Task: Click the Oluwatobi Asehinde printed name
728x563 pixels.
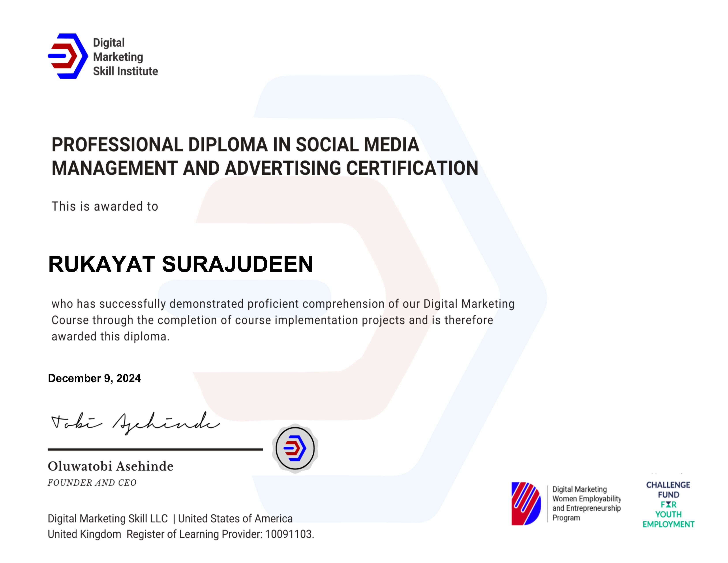Action: (x=110, y=466)
